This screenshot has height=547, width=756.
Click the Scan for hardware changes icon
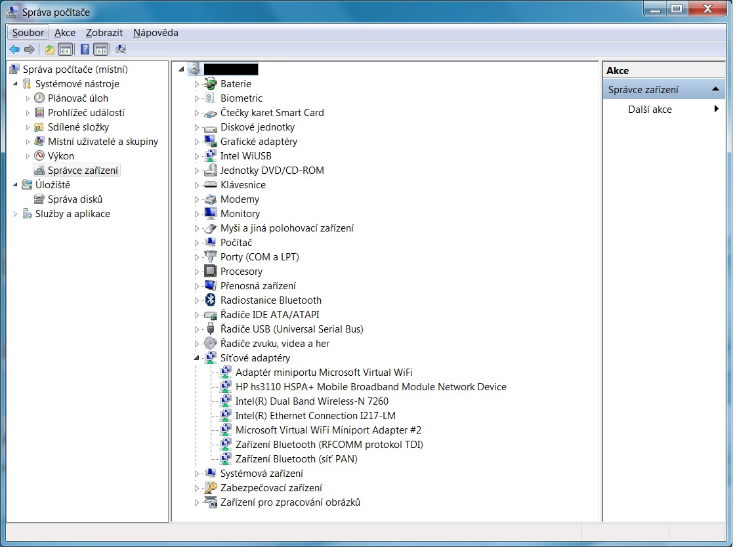click(120, 49)
